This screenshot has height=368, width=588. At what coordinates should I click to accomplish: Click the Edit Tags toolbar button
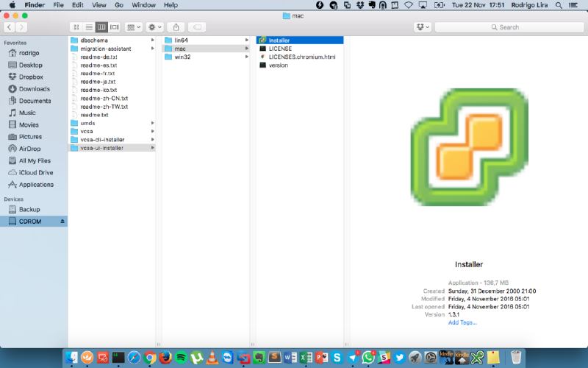198,27
